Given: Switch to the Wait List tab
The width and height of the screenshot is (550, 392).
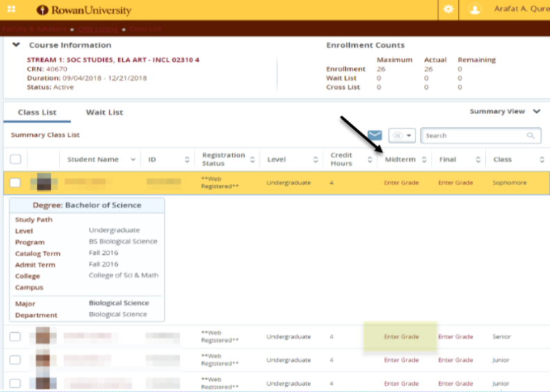Looking at the screenshot, I should click(x=104, y=112).
